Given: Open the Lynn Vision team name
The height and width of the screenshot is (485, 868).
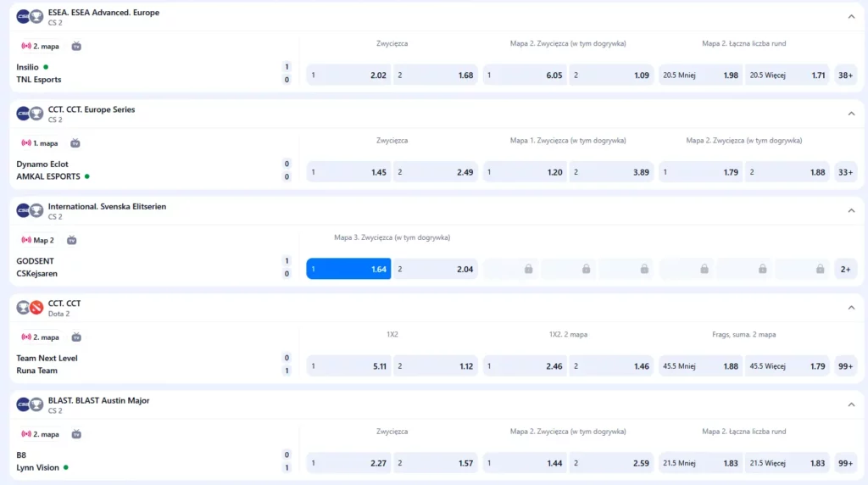Looking at the screenshot, I should point(37,467).
